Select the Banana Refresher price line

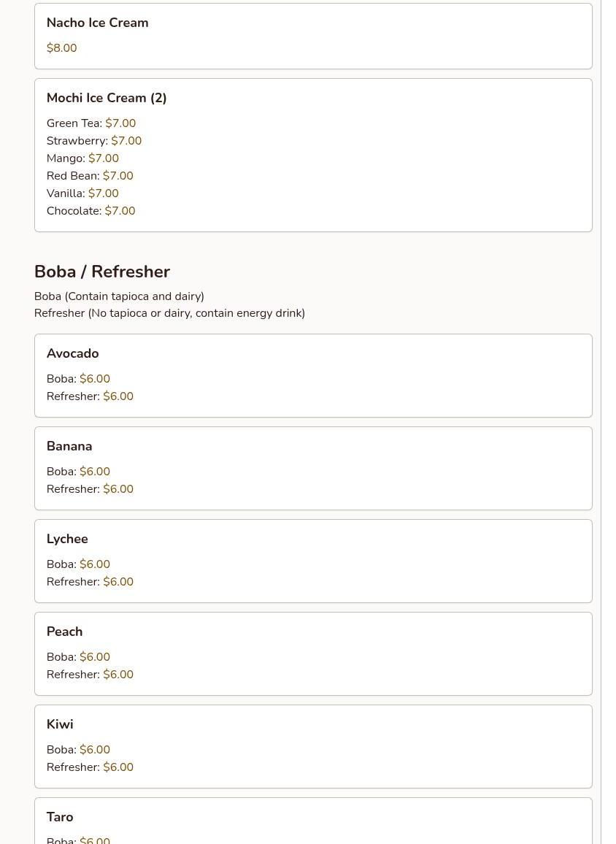[90, 489]
